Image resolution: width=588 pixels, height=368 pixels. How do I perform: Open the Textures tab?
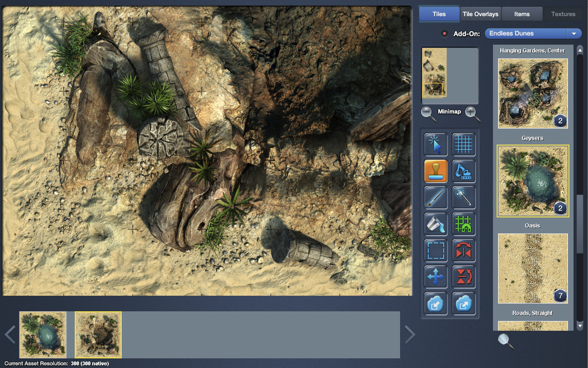pos(563,14)
